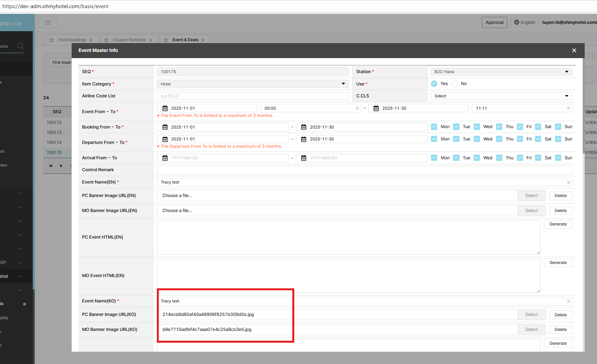Generate the PC Event HTML(EN)
Viewport: 597px width, 364px height.
click(558, 224)
